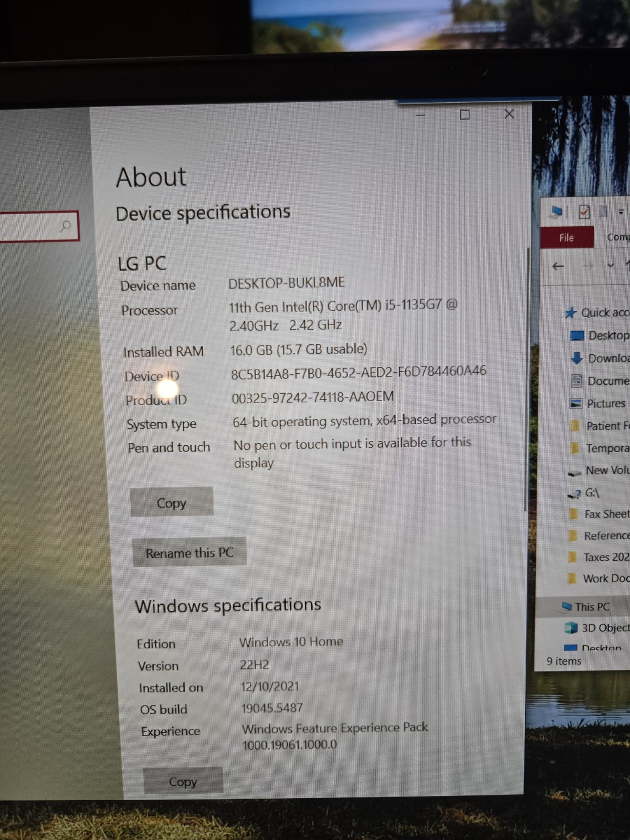Click the '16.0 GB (15.7 GB usable)' RAM value

coord(299,350)
